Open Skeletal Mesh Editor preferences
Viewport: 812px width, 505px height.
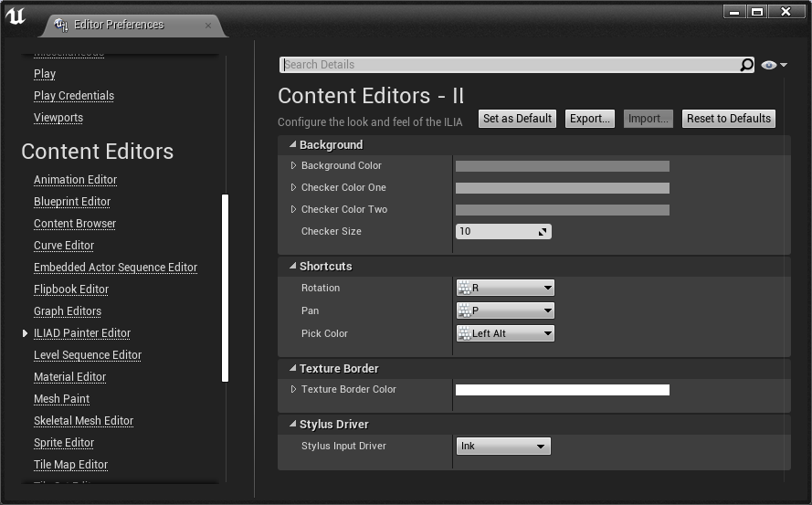84,421
